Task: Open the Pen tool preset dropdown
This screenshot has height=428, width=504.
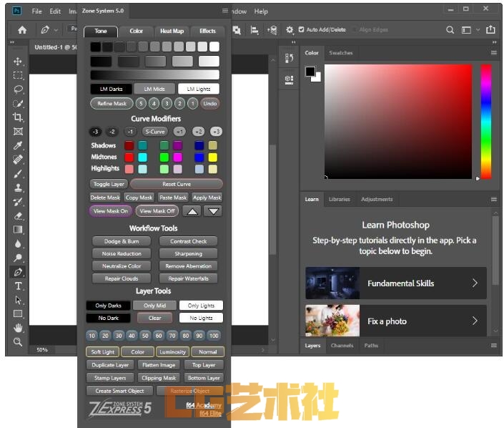Action: point(56,30)
